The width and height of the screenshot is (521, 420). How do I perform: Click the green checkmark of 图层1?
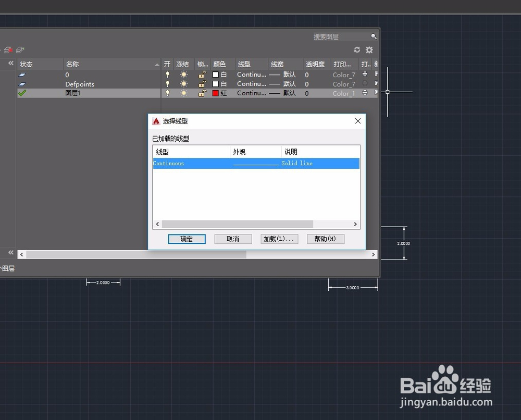[22, 93]
